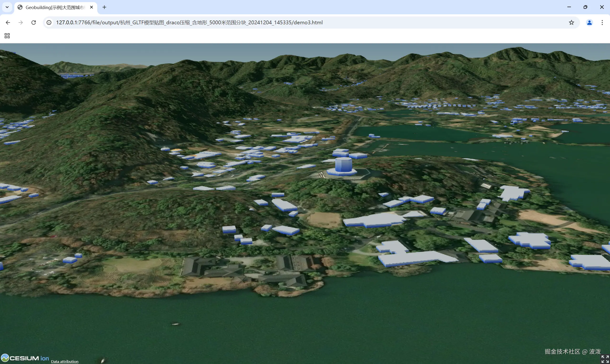Expand the tab search dropdown arrow

(7, 7)
